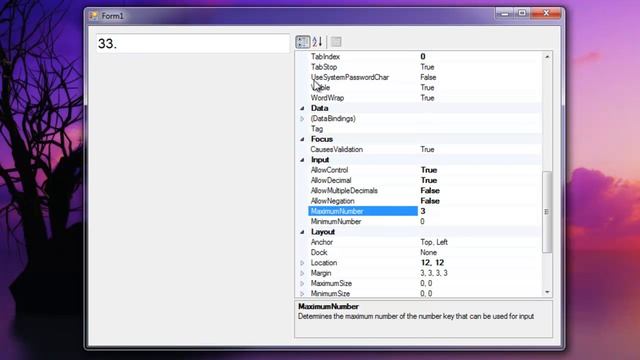Select the TabStop property
This screenshot has width=640, height=360.
[324, 67]
